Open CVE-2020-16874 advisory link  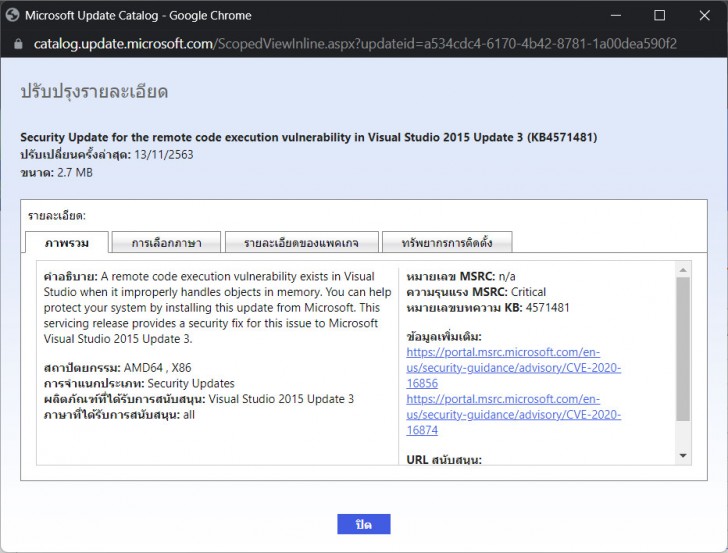(x=514, y=415)
